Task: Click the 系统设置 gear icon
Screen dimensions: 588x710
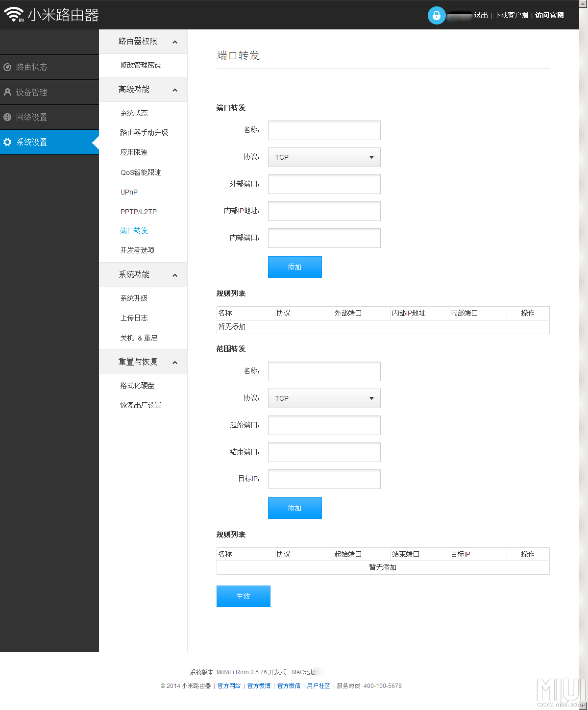Action: point(7,142)
